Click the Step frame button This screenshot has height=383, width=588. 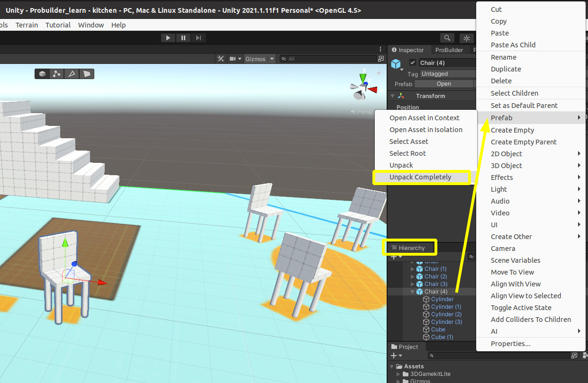[x=198, y=38]
